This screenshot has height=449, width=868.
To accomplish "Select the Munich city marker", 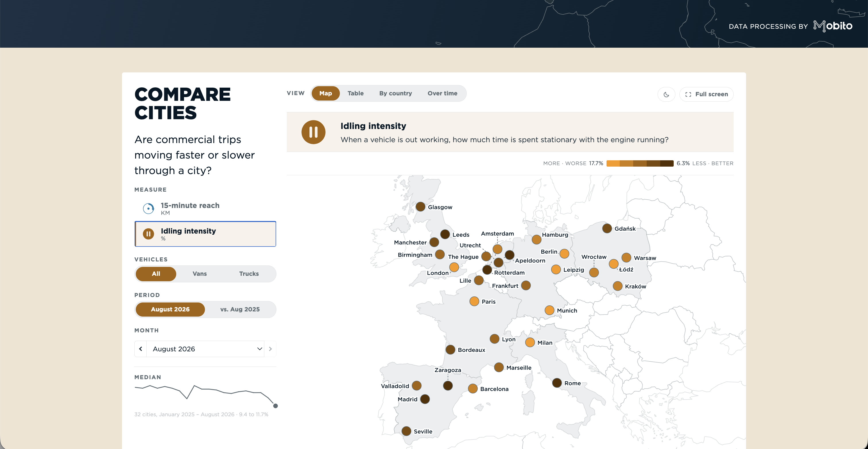I will pos(550,310).
